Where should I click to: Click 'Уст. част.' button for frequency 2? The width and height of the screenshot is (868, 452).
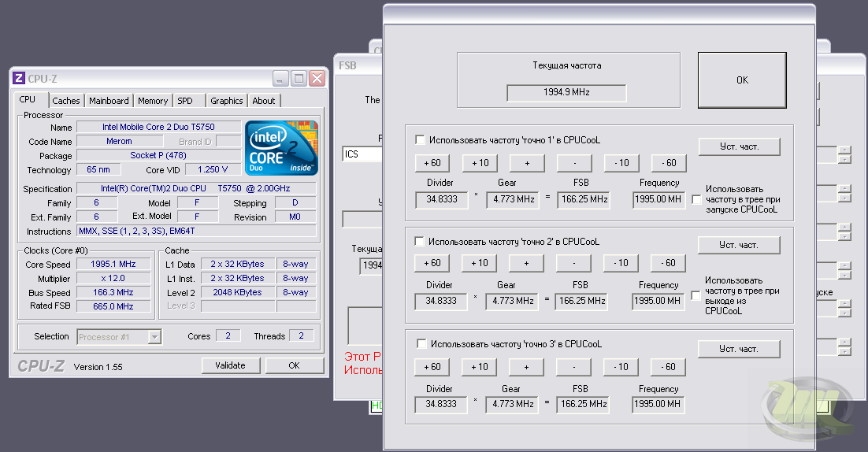(739, 245)
